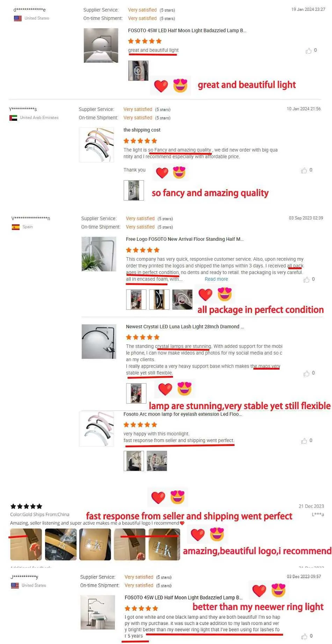The image size is (332, 644).
Task: View first photo in crystal lamps review
Action: coord(136,393)
